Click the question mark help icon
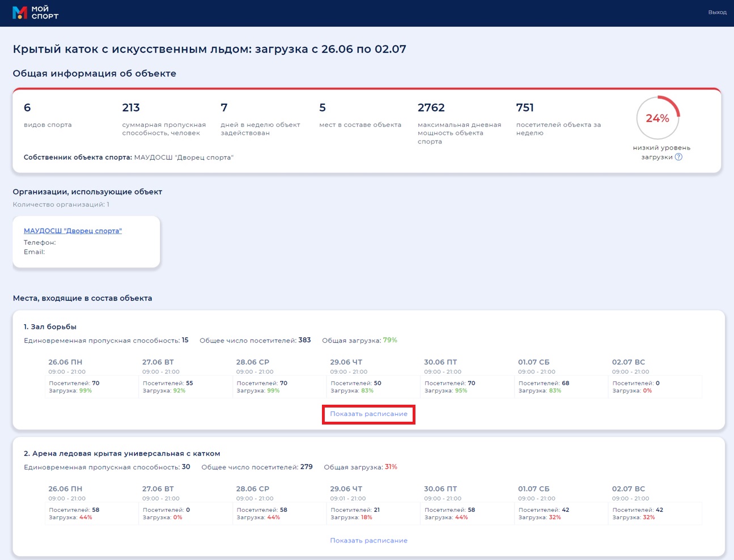 678,157
